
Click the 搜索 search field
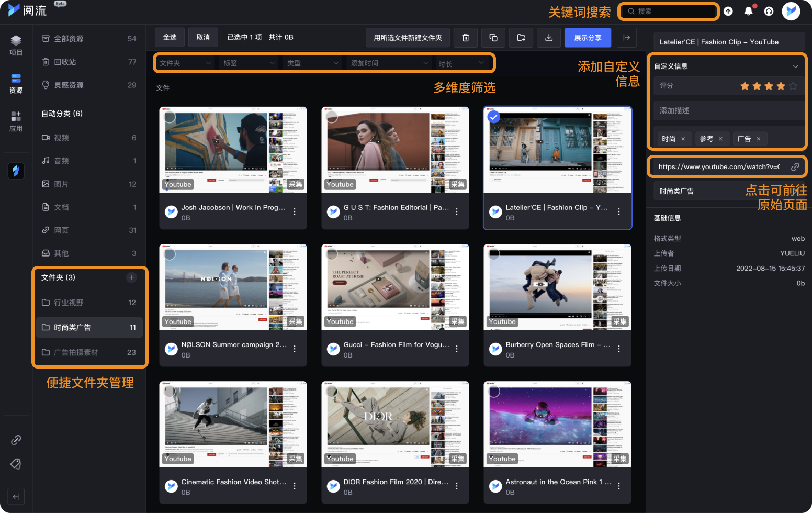pos(669,11)
